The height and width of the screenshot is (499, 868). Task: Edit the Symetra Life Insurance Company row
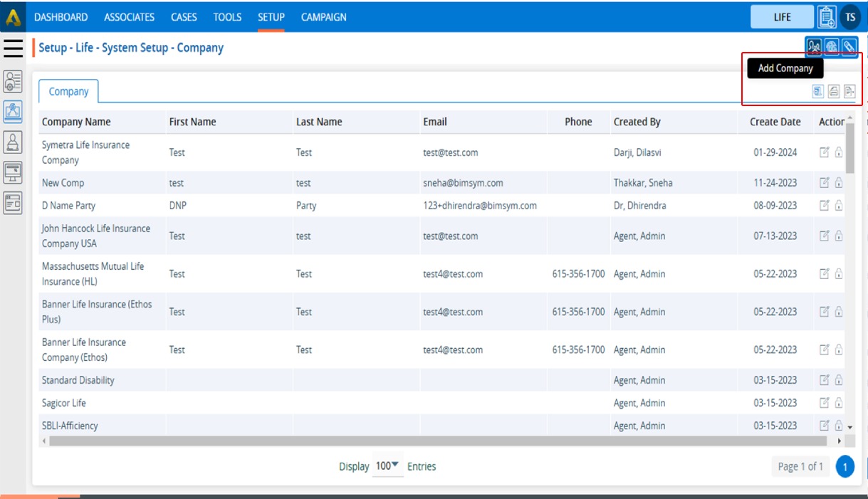[824, 152]
